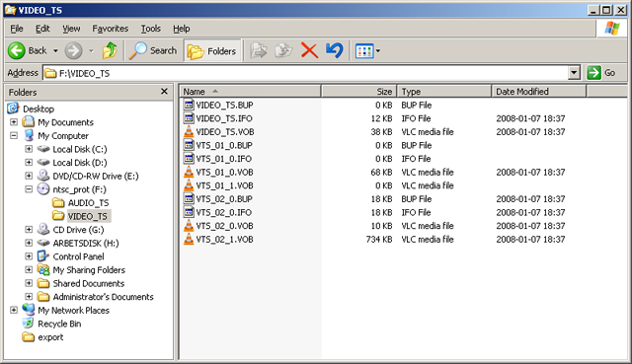Viewport: 632px width, 364px height.
Task: Open the Favorites menu
Action: tap(110, 29)
